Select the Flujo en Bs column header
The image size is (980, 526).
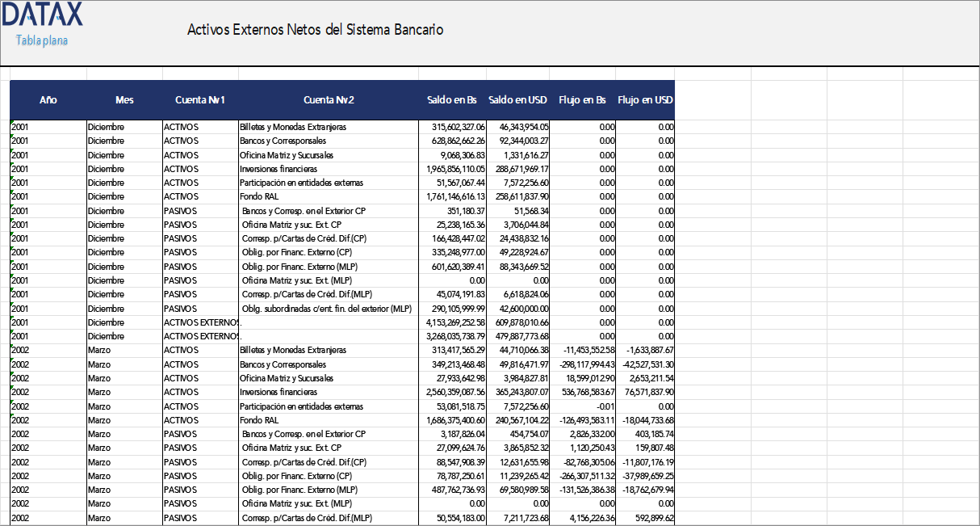[583, 100]
